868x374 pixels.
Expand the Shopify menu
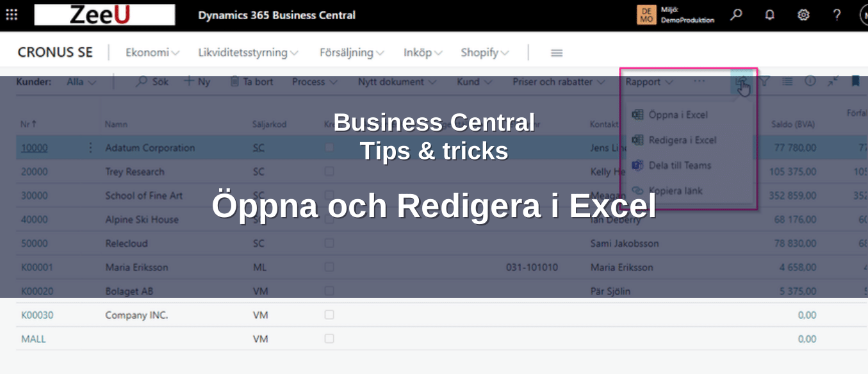pos(485,53)
